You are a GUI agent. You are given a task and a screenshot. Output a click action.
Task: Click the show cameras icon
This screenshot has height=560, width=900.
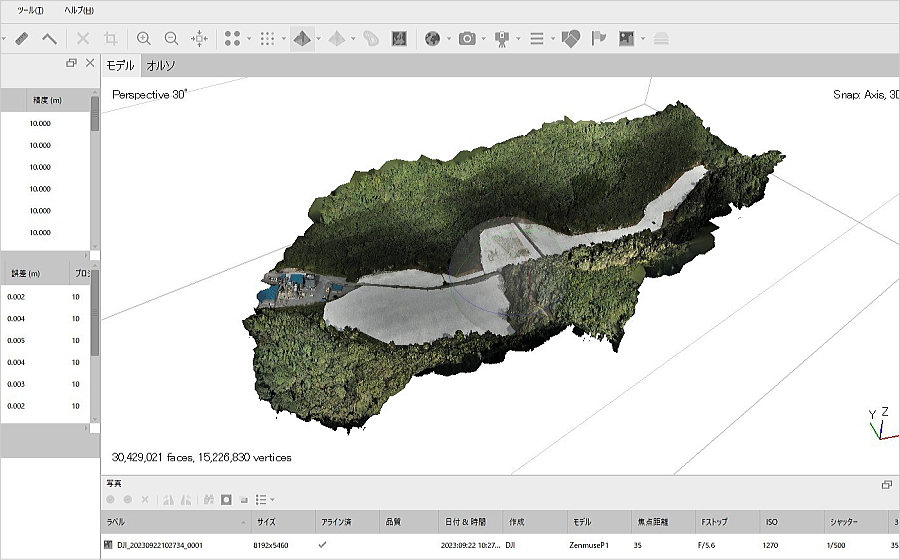[467, 39]
